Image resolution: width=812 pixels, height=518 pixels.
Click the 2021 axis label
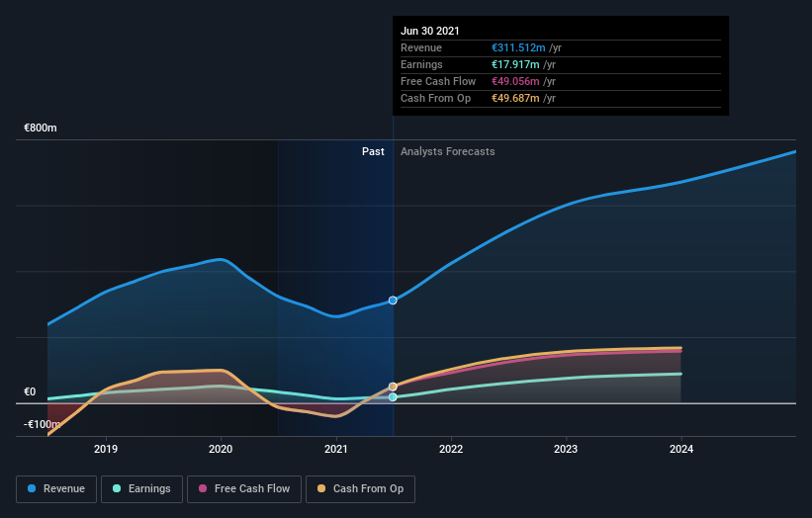coord(336,449)
